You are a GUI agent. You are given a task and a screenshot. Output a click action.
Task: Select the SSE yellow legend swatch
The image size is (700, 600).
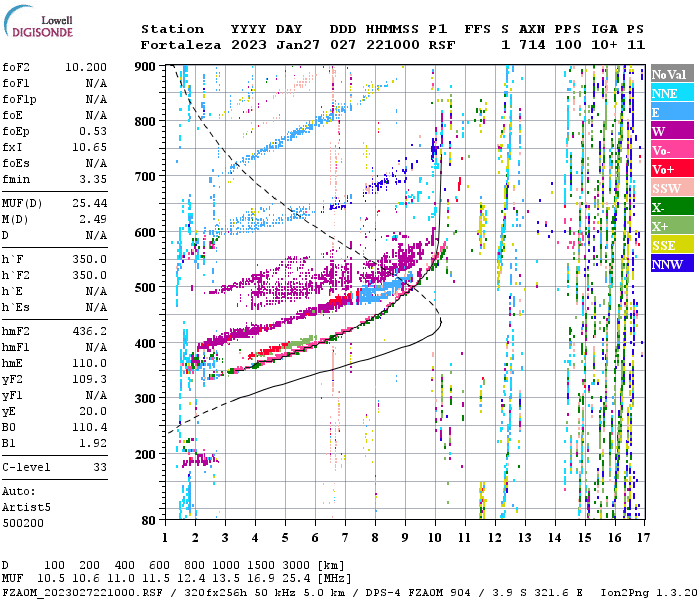pos(672,245)
